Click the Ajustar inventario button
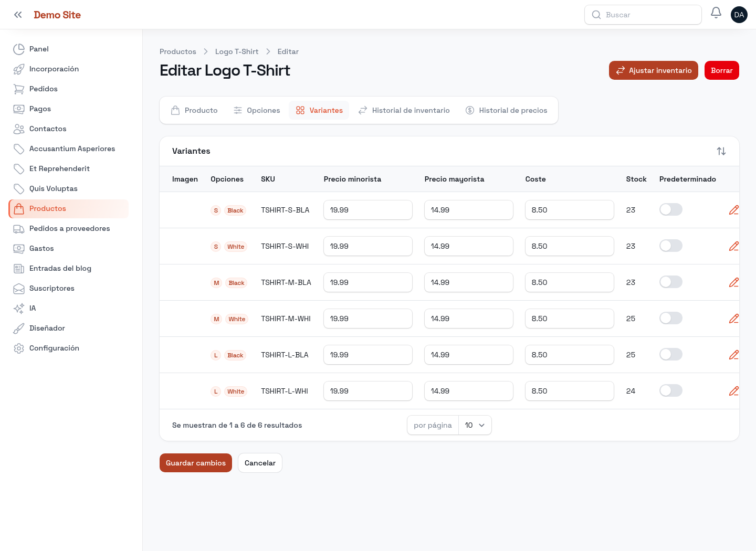This screenshot has width=756, height=551. tap(654, 70)
